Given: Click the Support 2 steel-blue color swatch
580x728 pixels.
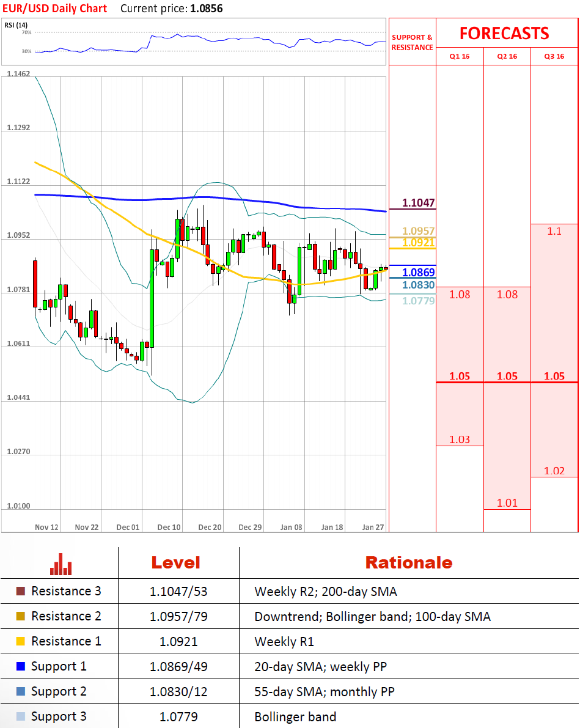Looking at the screenshot, I should point(20,691).
